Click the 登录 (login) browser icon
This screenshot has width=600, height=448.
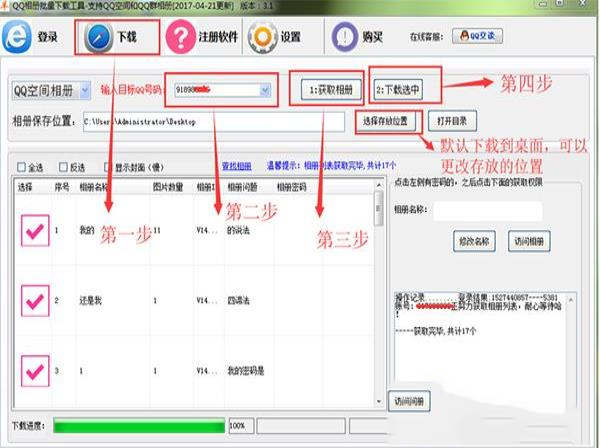(x=17, y=38)
